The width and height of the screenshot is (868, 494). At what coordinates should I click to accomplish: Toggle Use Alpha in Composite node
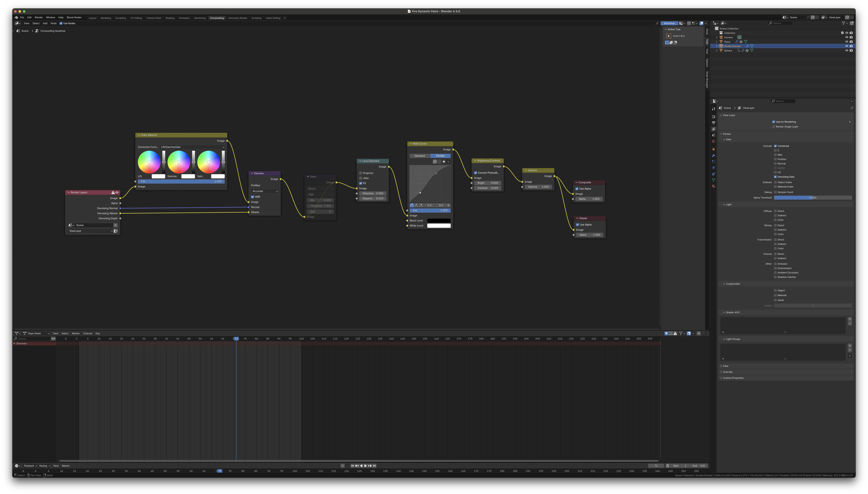tap(577, 189)
